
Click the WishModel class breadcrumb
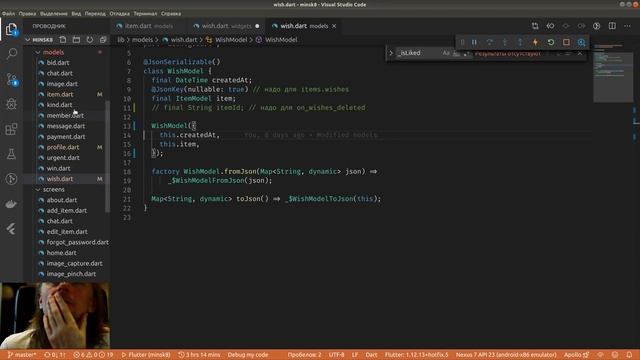click(231, 40)
